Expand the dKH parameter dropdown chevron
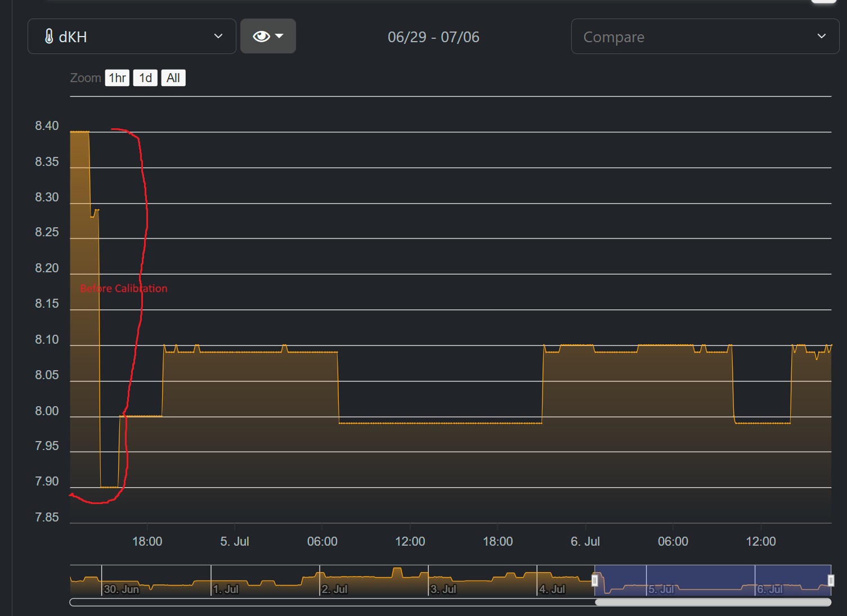Image resolution: width=847 pixels, height=616 pixels. [x=218, y=37]
